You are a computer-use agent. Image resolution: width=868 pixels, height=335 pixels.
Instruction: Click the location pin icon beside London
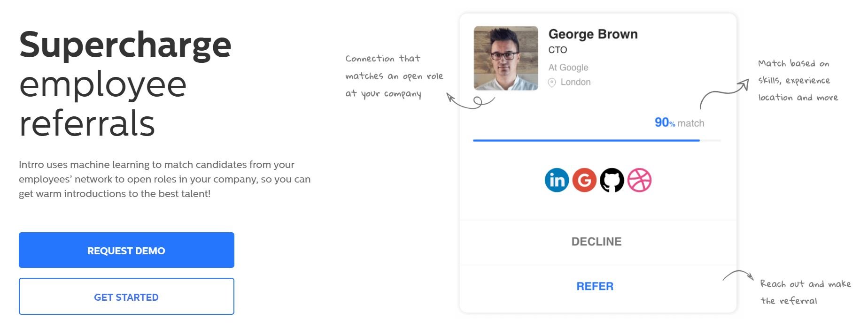552,83
